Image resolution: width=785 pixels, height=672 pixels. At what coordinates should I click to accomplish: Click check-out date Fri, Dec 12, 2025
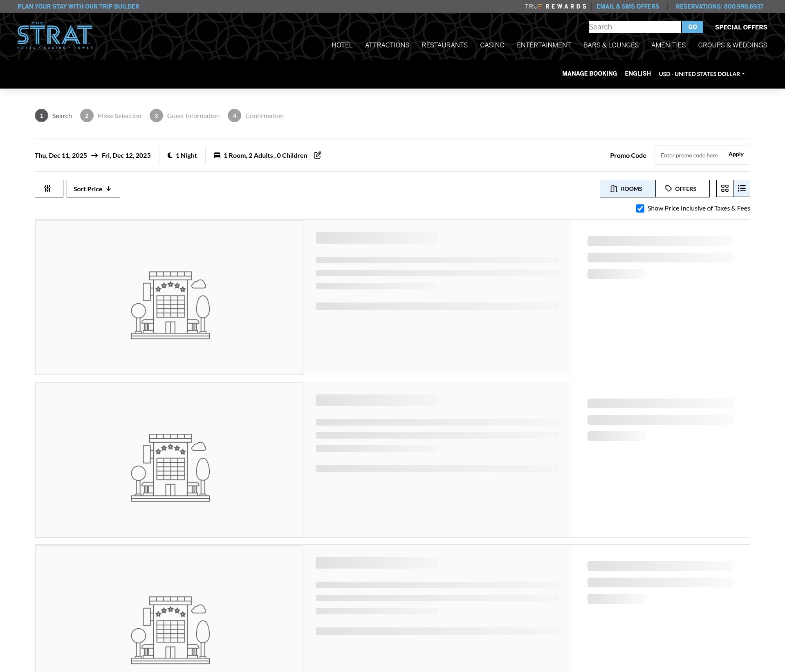point(126,156)
